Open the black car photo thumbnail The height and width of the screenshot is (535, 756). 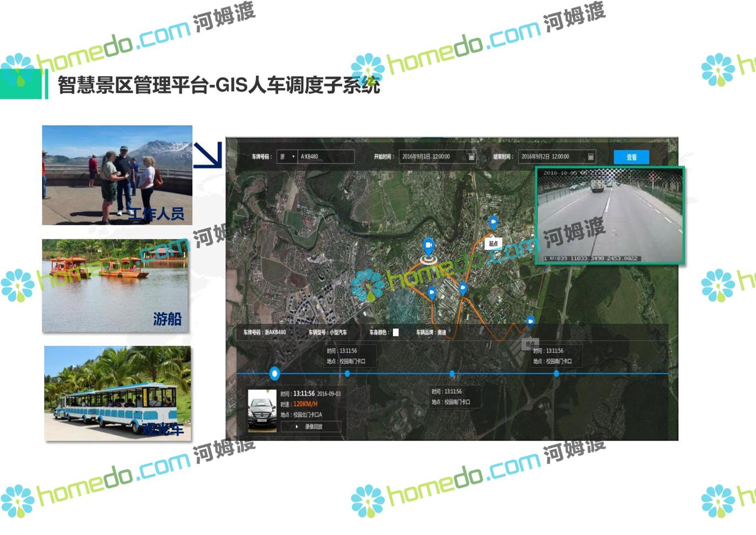pos(262,410)
